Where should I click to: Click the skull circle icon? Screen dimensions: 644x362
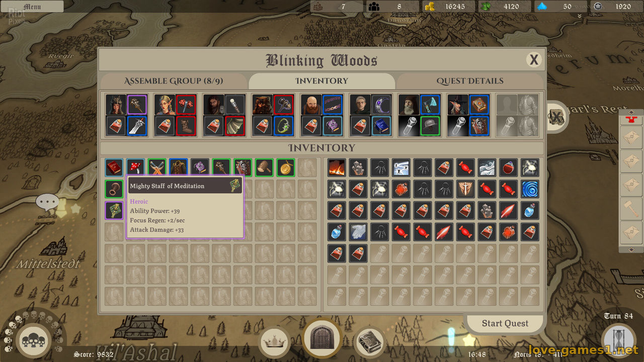[35, 340]
